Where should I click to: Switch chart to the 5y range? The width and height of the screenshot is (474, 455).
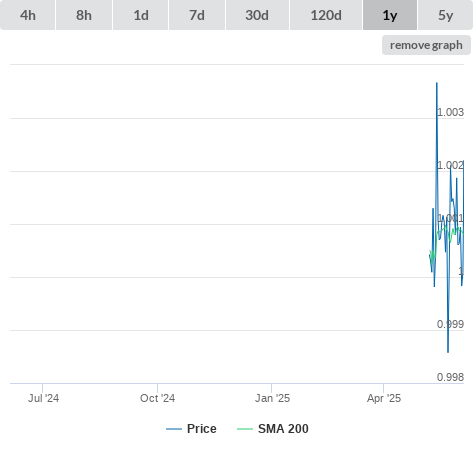point(446,15)
